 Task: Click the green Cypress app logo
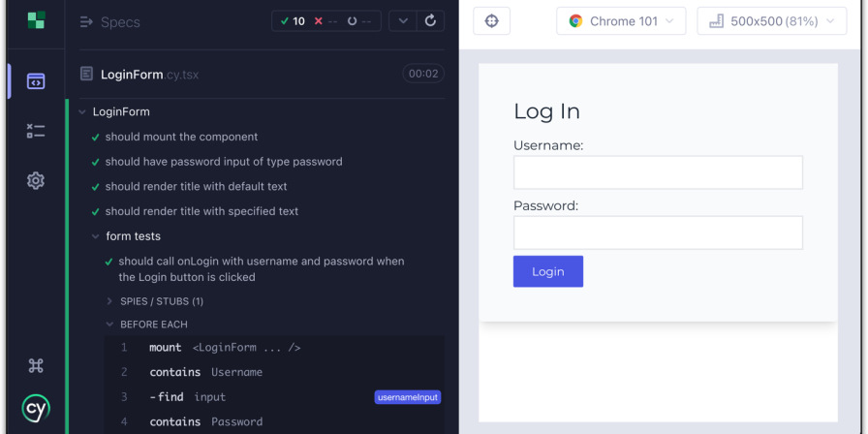point(36,20)
